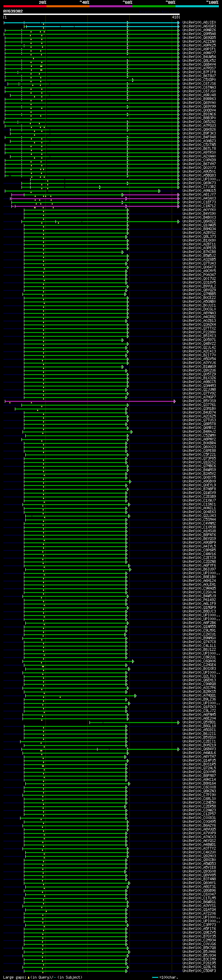This screenshot has height=980, width=222.
Task: Select hit label UniRef100_C1N712
Action: 199,206
